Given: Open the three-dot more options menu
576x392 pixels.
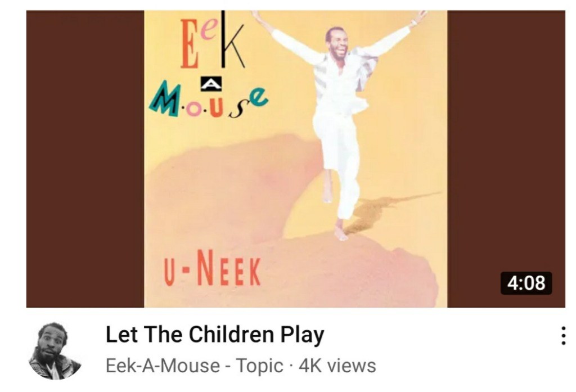Looking at the screenshot, I should point(562,336).
